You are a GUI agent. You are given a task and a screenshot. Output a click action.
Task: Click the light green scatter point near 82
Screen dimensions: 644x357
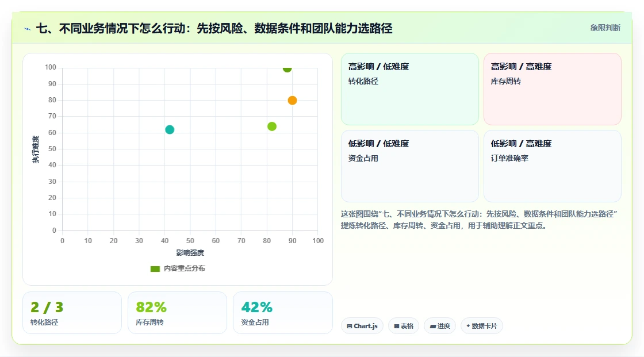coord(272,126)
